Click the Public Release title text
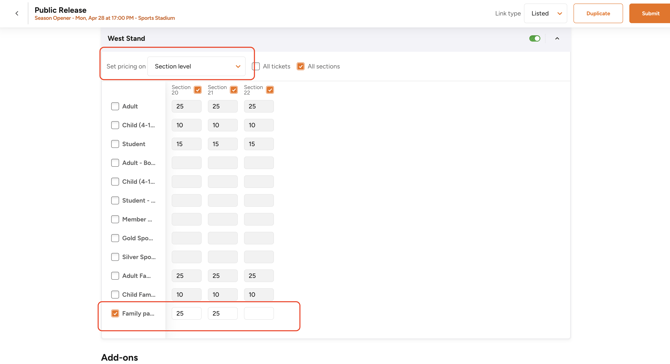670x364 pixels. coord(60,10)
